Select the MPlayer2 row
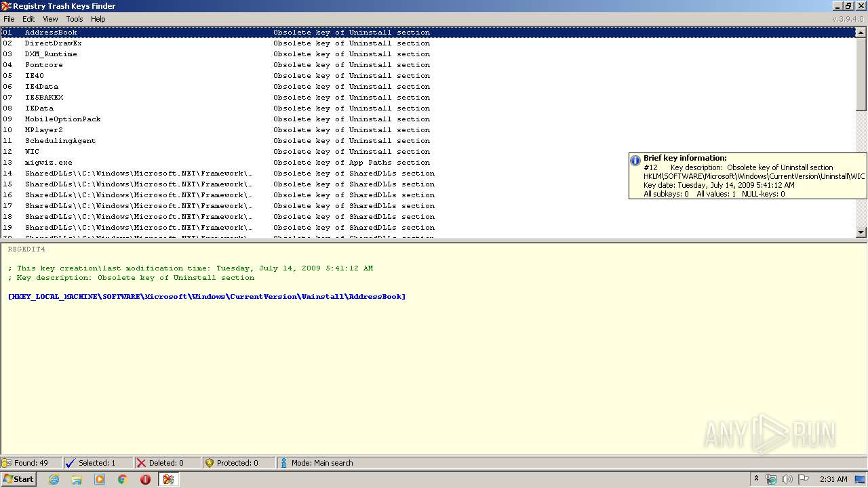 click(428, 130)
